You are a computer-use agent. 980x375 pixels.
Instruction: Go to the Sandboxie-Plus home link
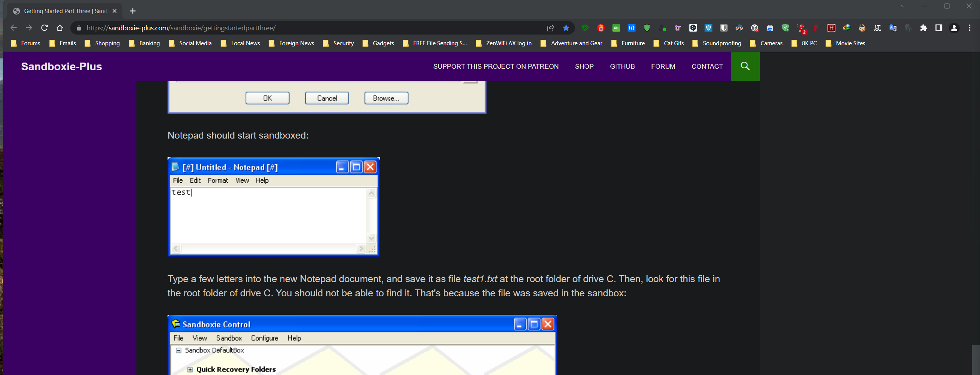pos(61,66)
